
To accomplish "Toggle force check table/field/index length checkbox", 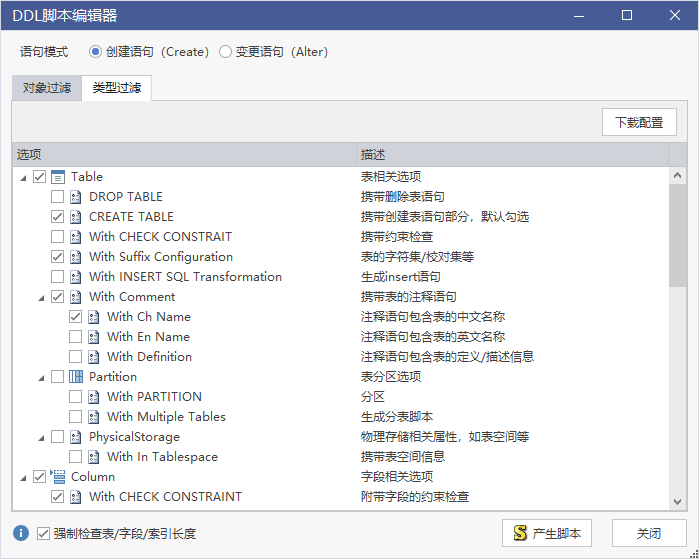I will (43, 533).
